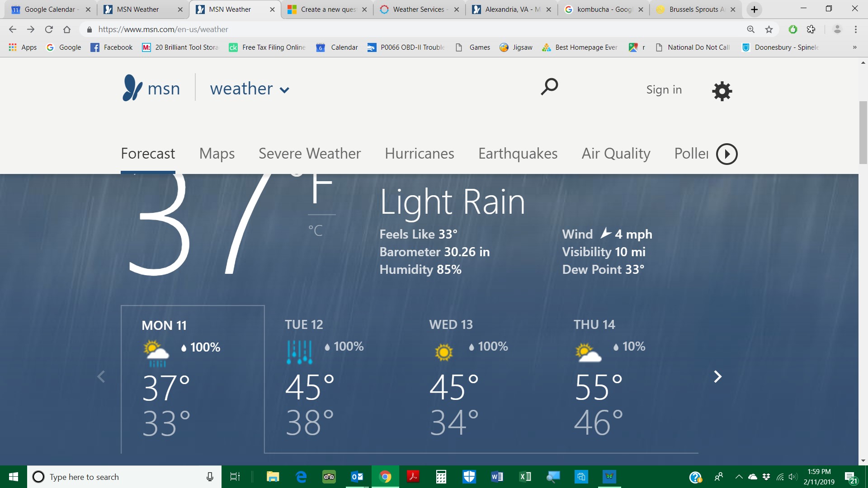Advance forecast days with right chevron
The width and height of the screenshot is (868, 488).
pos(717,376)
